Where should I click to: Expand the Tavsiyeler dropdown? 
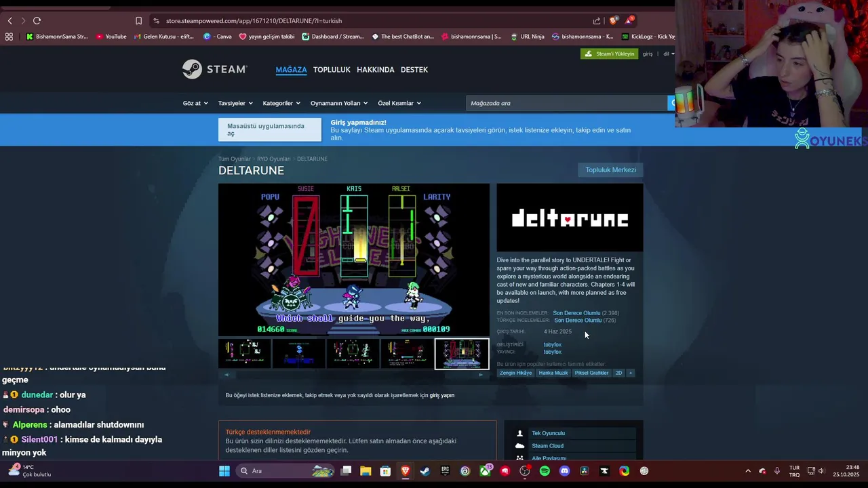235,103
